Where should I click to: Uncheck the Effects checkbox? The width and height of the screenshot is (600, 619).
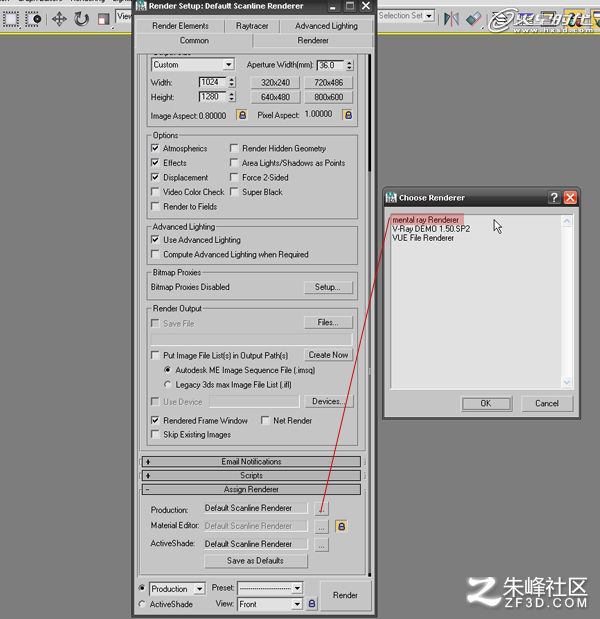click(x=155, y=163)
